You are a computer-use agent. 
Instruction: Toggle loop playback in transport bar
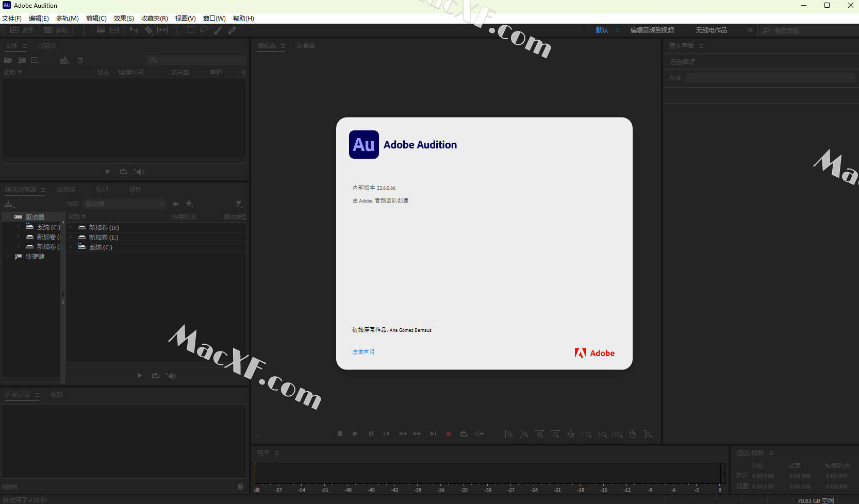tap(464, 434)
